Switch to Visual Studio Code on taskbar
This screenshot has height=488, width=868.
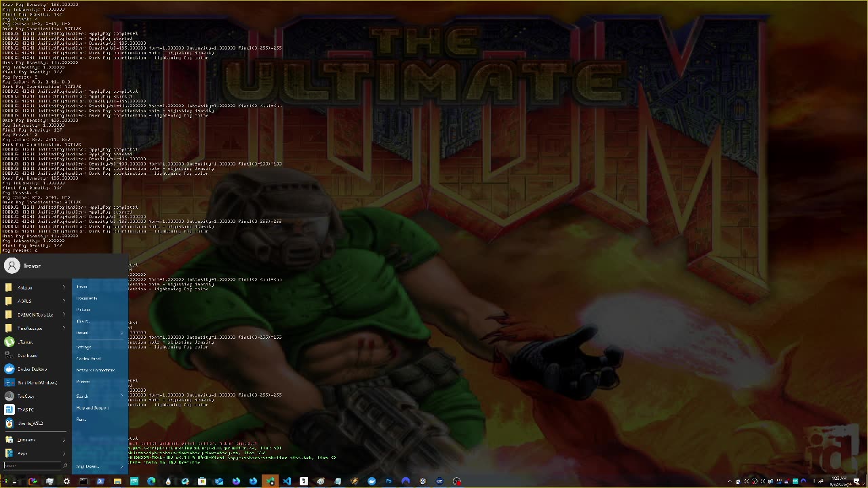286,481
